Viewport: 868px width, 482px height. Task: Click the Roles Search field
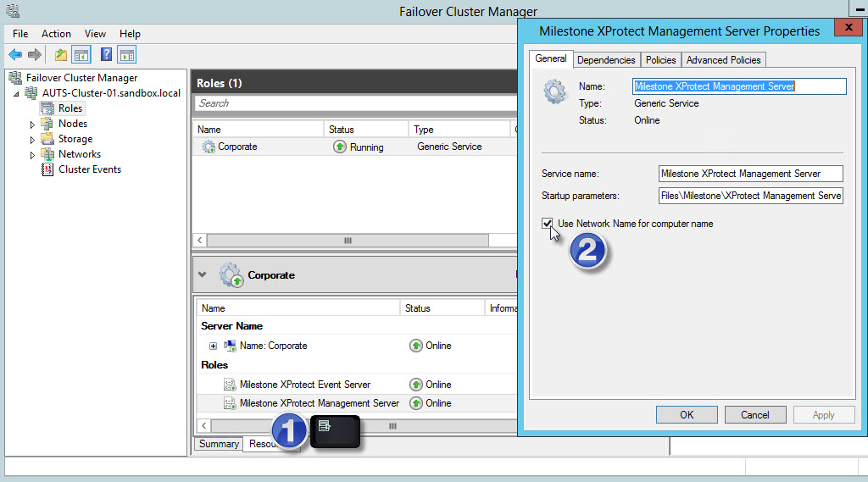click(355, 103)
